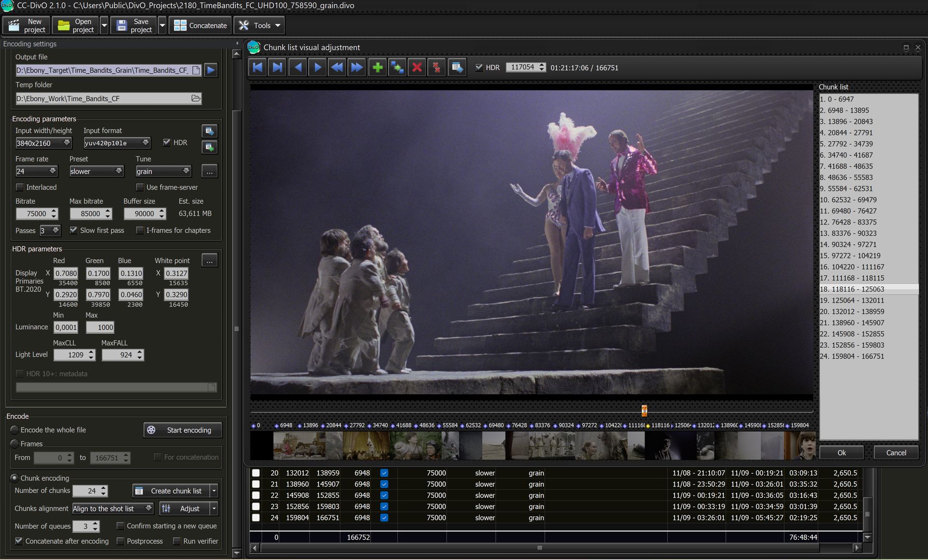Enable I-frames for chapters checkbox
The height and width of the screenshot is (560, 928).
click(139, 230)
